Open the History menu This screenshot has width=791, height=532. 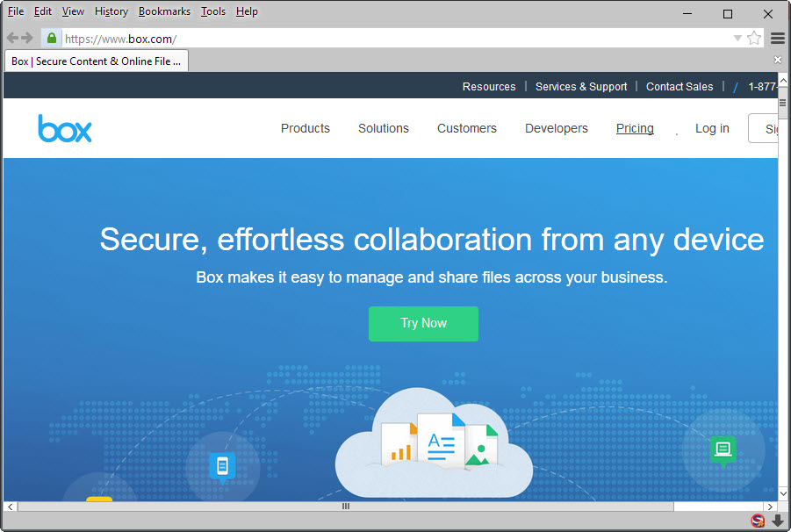[x=111, y=11]
